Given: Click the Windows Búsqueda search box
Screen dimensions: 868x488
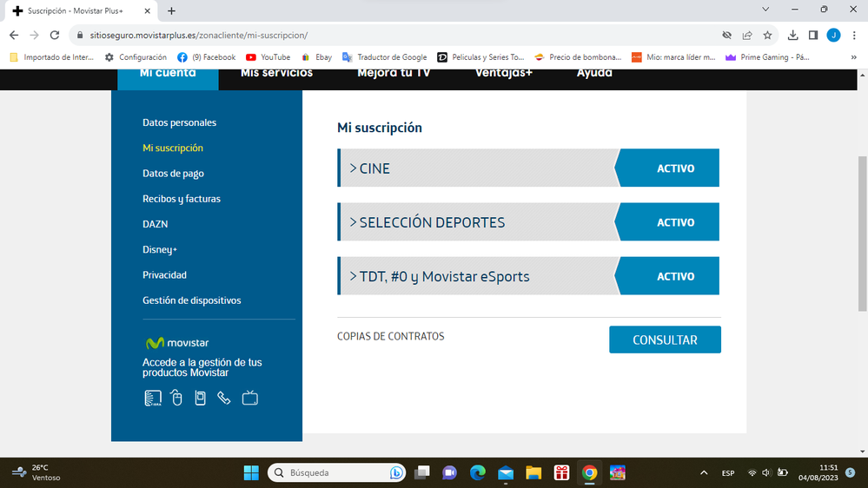Looking at the screenshot, I should [336, 472].
